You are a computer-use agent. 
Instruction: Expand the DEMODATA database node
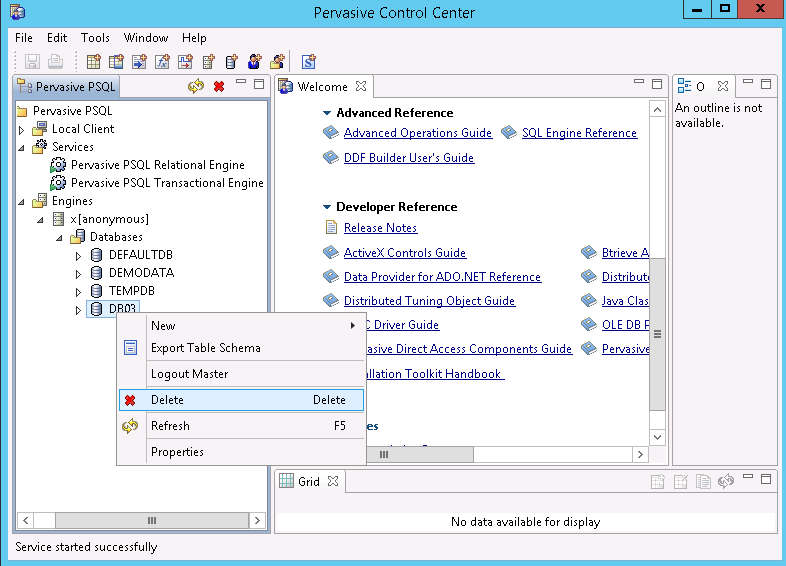(x=79, y=273)
